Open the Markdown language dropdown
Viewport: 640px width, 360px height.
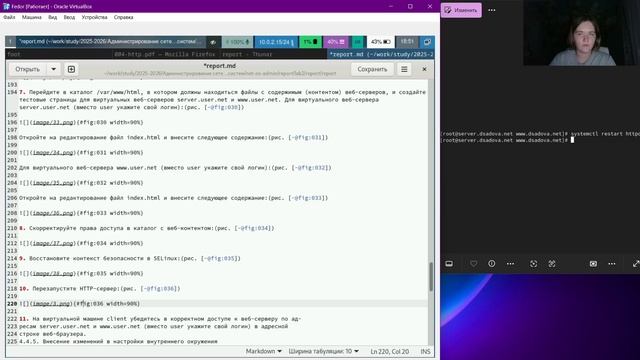pyautogui.click(x=263, y=351)
